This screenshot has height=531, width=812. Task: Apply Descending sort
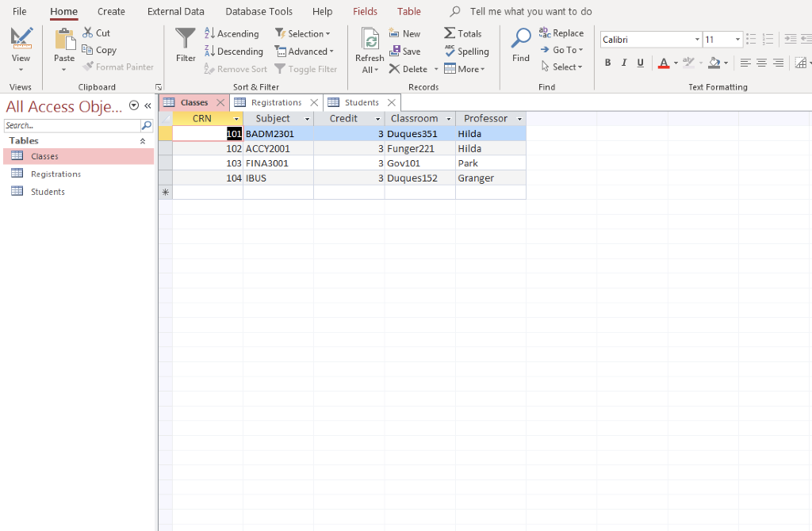pos(234,51)
